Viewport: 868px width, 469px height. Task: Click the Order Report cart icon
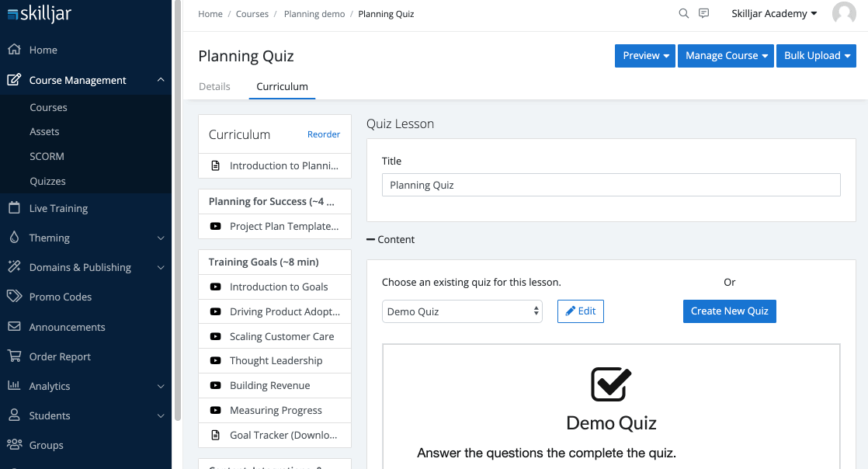[15, 356]
